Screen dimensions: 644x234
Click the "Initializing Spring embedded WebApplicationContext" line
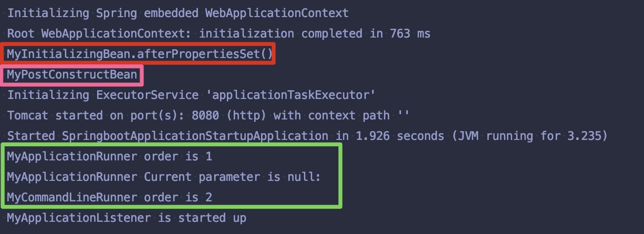pos(178,13)
